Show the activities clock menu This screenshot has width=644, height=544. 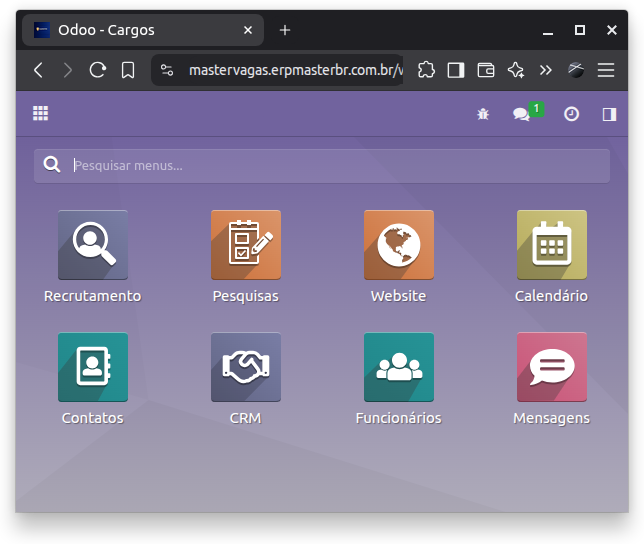pos(571,114)
